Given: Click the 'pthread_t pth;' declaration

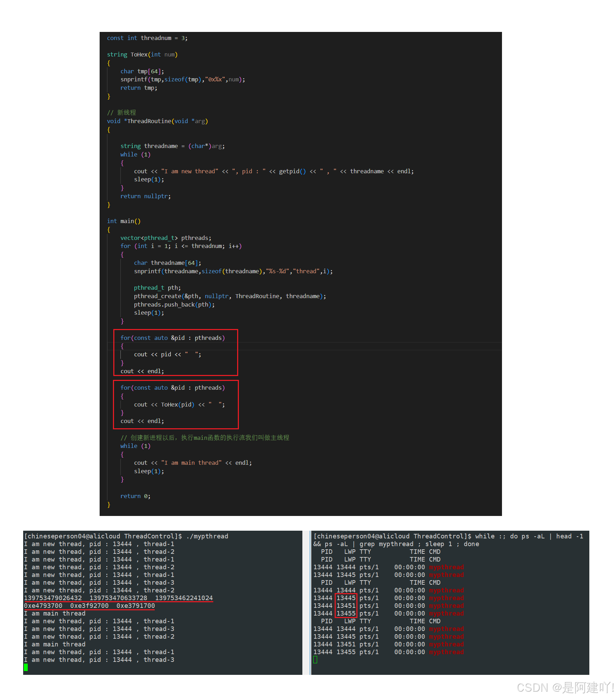Looking at the screenshot, I should click(x=158, y=288).
